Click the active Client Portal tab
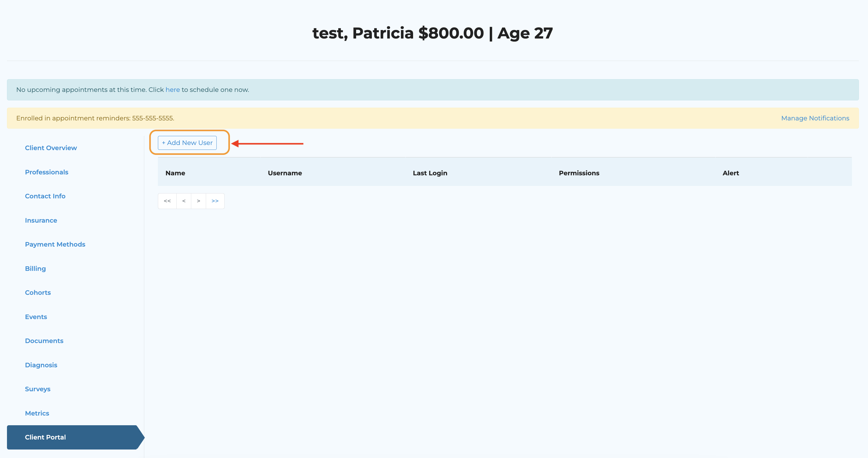 tap(45, 437)
